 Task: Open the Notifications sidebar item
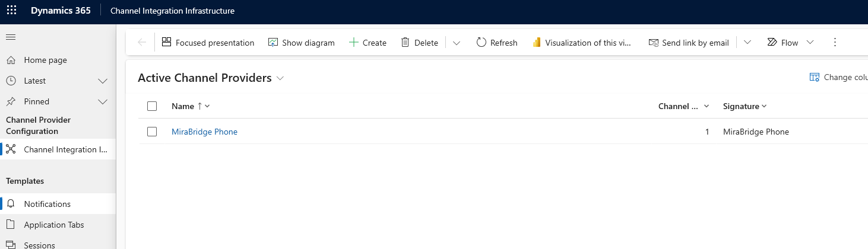58,204
